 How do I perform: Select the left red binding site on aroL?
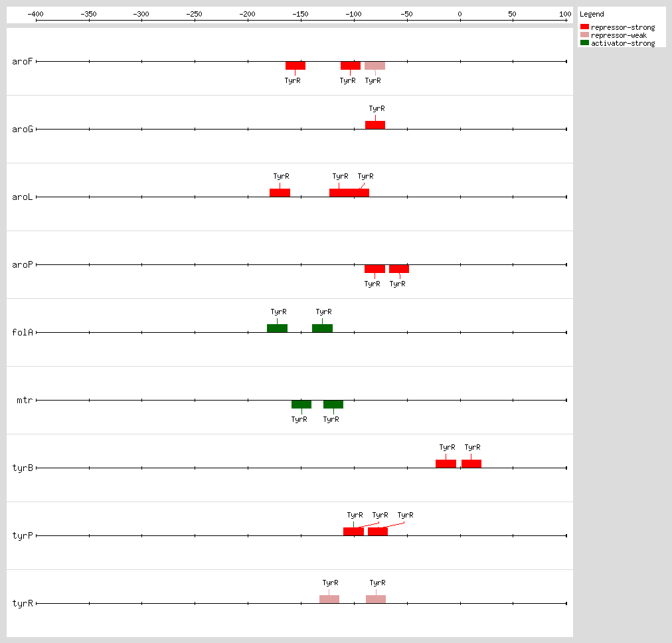pyautogui.click(x=280, y=193)
